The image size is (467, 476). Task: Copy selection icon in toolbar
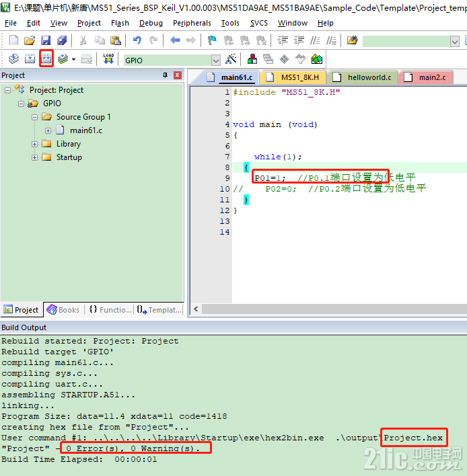100,40
